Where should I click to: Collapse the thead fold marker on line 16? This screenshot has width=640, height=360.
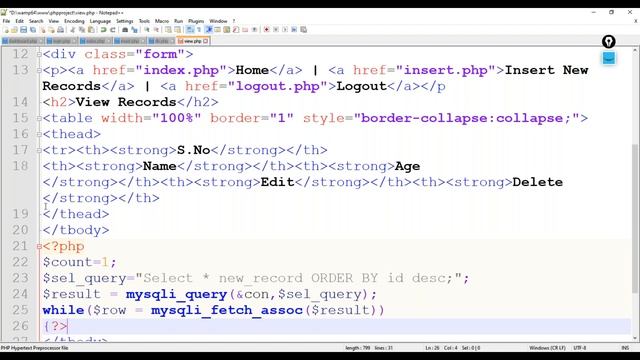tap(39, 134)
